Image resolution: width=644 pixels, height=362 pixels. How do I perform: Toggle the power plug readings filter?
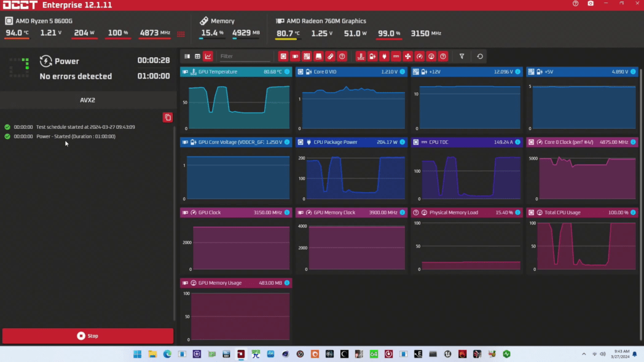(384, 56)
